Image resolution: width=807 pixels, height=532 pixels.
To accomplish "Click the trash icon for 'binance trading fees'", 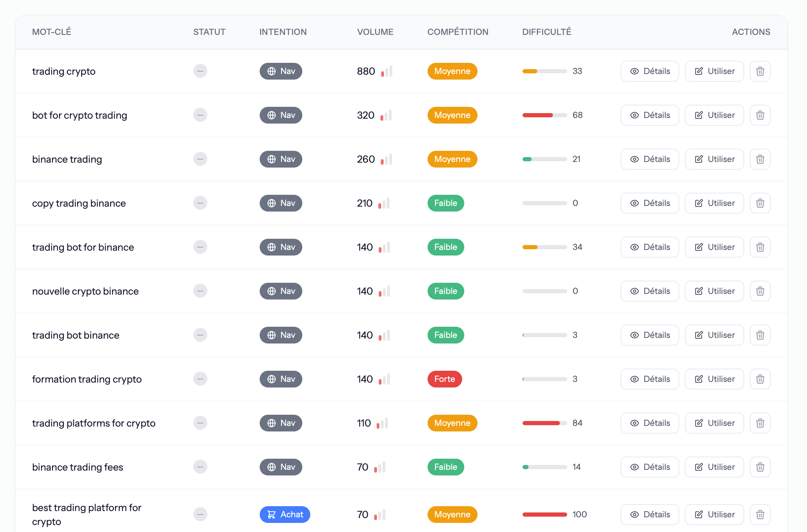I will click(x=760, y=467).
